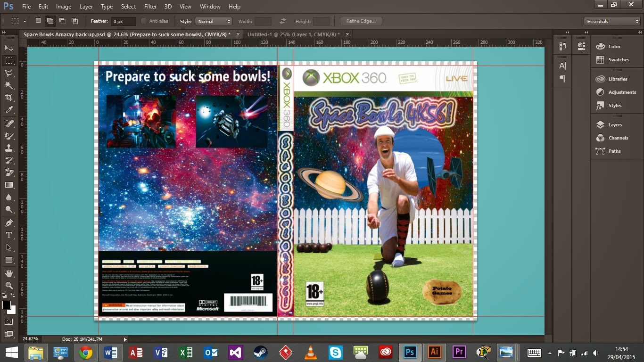Toggle Quick Mask mode

click(x=9, y=321)
